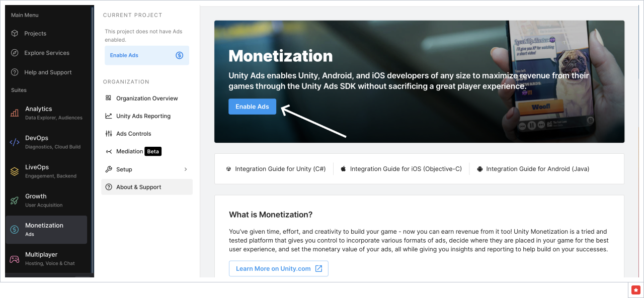
Task: Select the Monetization ads icon
Action: (x=14, y=229)
